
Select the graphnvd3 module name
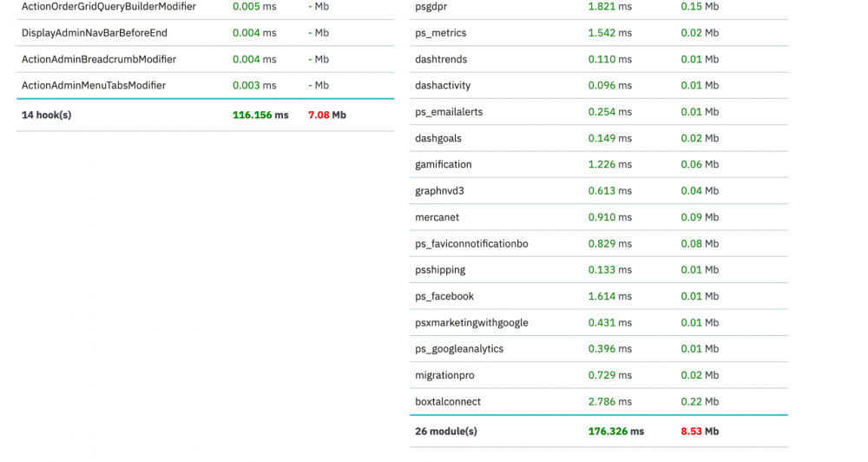tap(439, 191)
